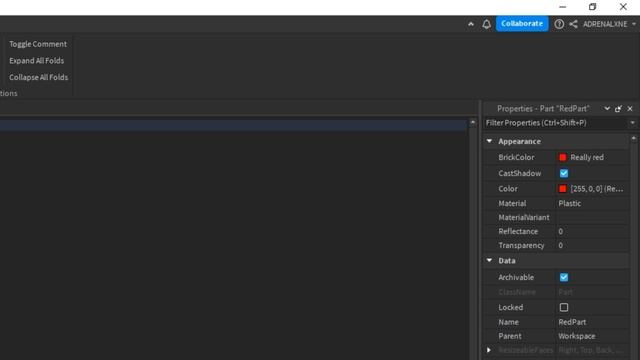The height and width of the screenshot is (360, 640).
Task: Undock the Properties panel
Action: point(618,109)
